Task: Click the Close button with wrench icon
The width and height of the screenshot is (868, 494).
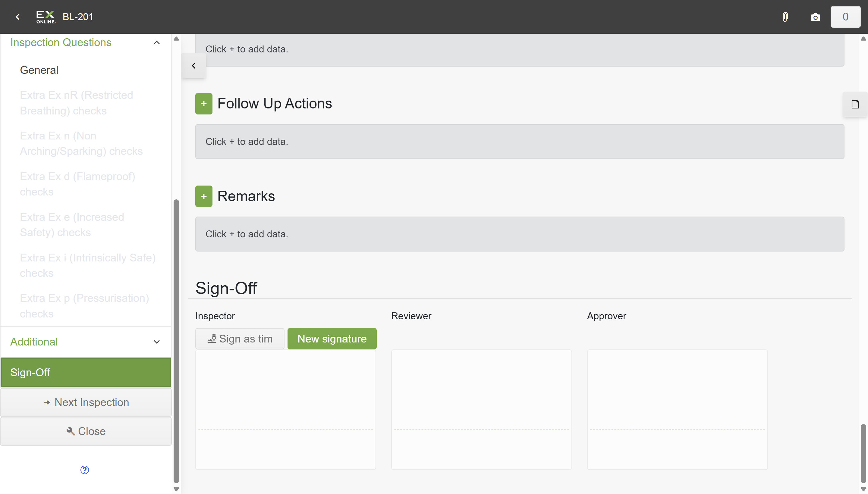Action: click(86, 431)
